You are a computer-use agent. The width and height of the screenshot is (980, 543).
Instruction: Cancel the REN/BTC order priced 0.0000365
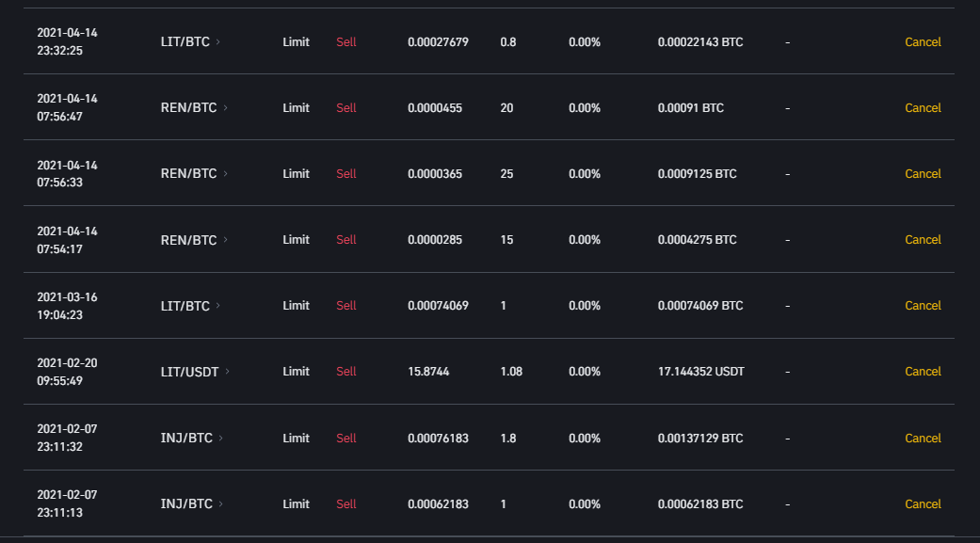[923, 174]
